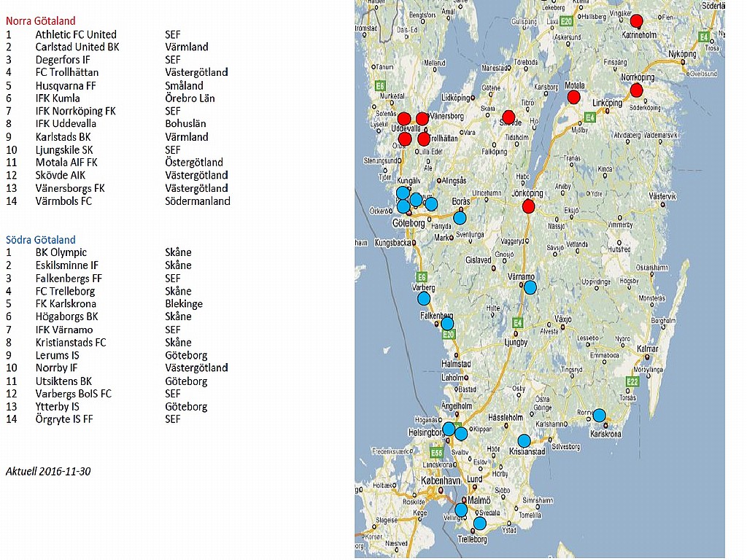Select the blue marker above Trelleborg
The image size is (747, 560).
(479, 523)
